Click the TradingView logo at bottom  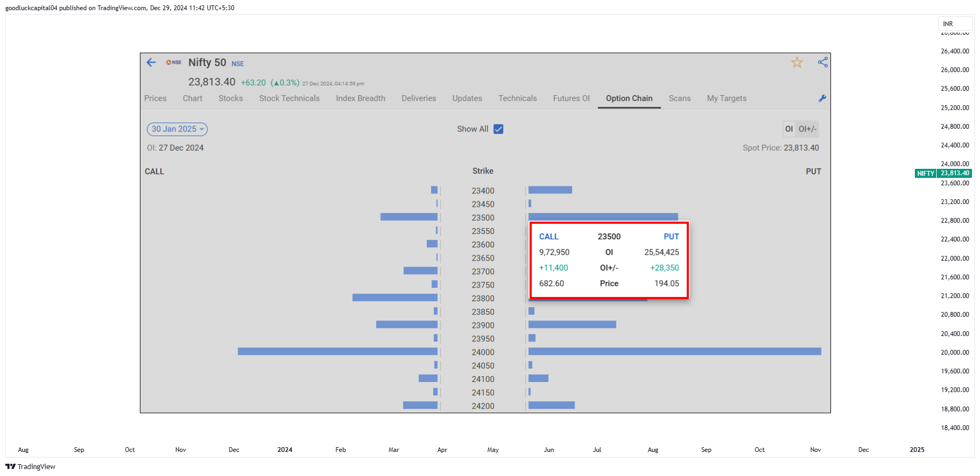click(30, 466)
